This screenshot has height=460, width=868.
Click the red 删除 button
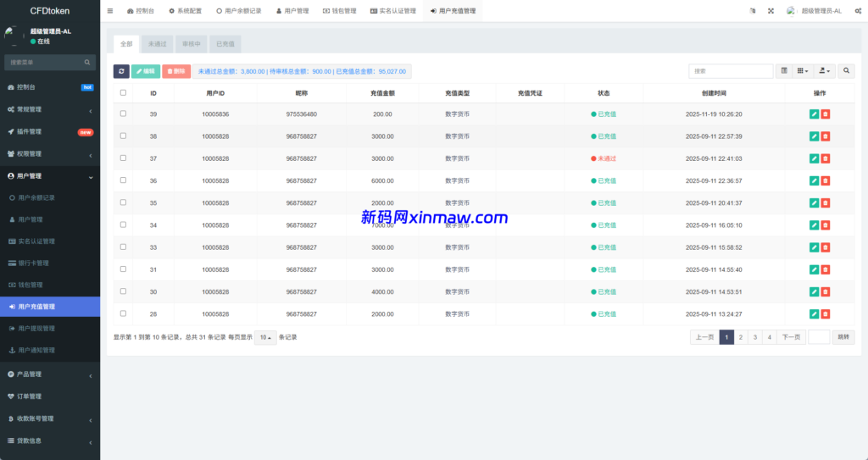pyautogui.click(x=176, y=71)
